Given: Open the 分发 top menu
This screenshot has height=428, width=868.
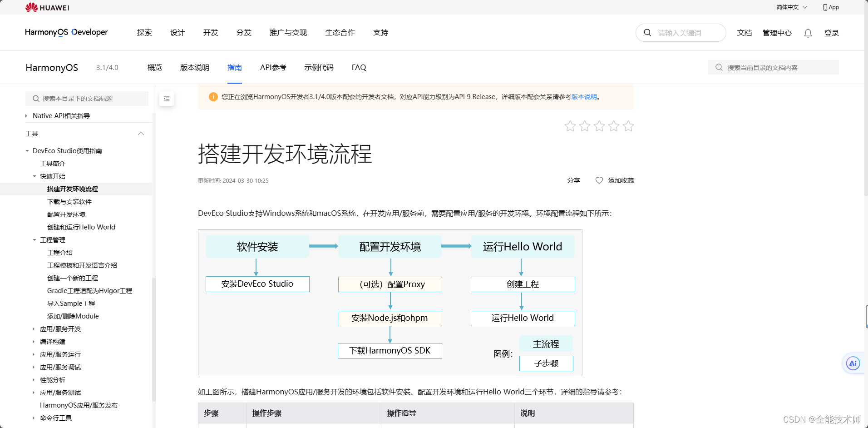Looking at the screenshot, I should 244,33.
